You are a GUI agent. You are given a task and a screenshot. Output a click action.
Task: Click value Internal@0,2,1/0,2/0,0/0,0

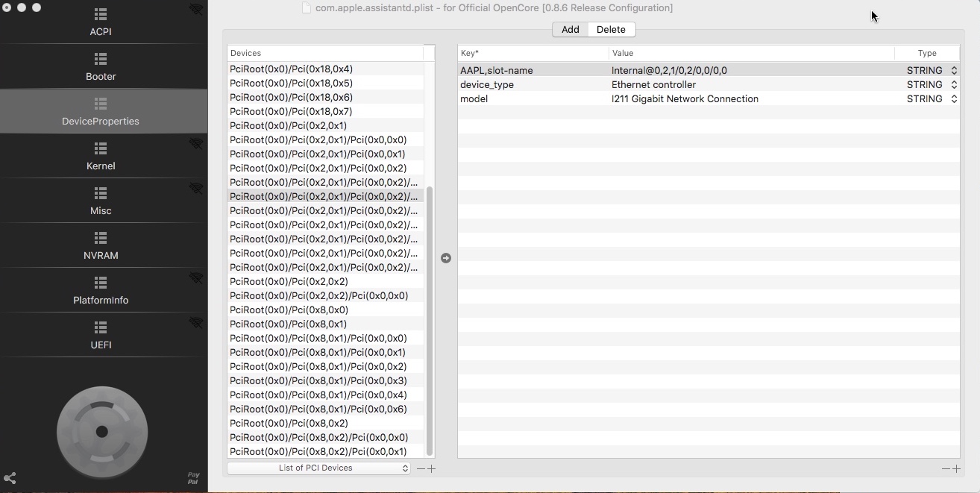pos(669,70)
